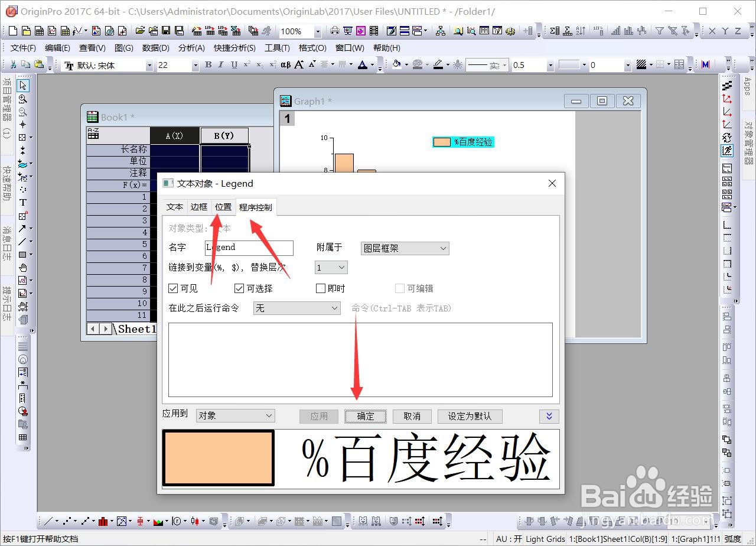756x546 pixels.
Task: Select the Zoom In tool
Action: (x=22, y=99)
